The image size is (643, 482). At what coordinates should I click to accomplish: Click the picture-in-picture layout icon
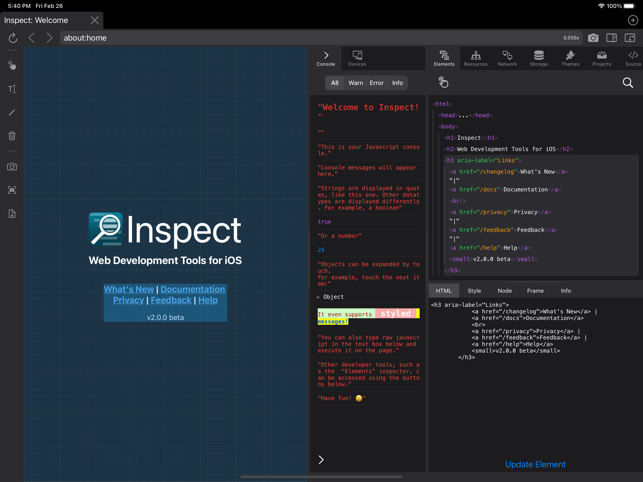[630, 38]
